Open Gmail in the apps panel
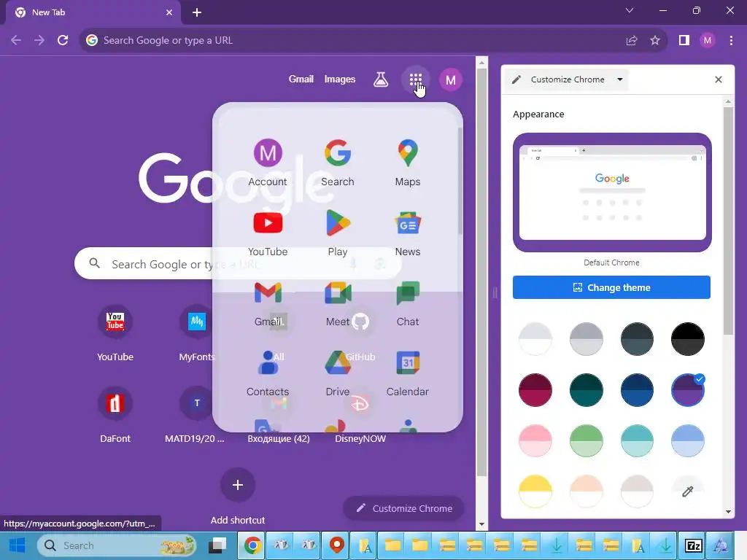 pyautogui.click(x=268, y=303)
